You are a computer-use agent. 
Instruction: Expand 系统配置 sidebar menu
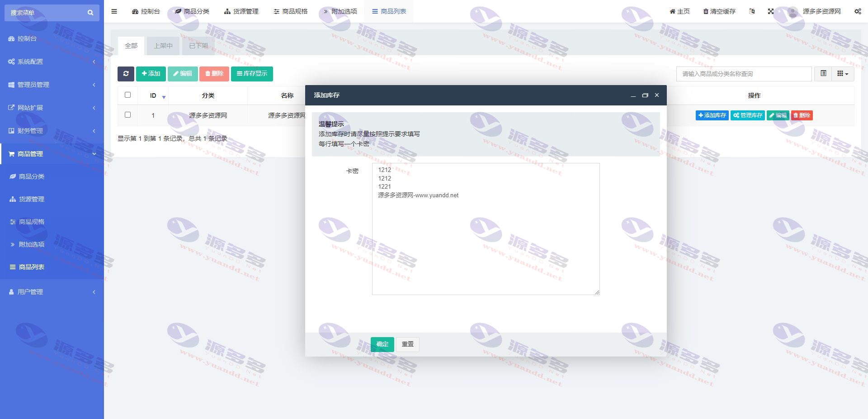pyautogui.click(x=52, y=62)
